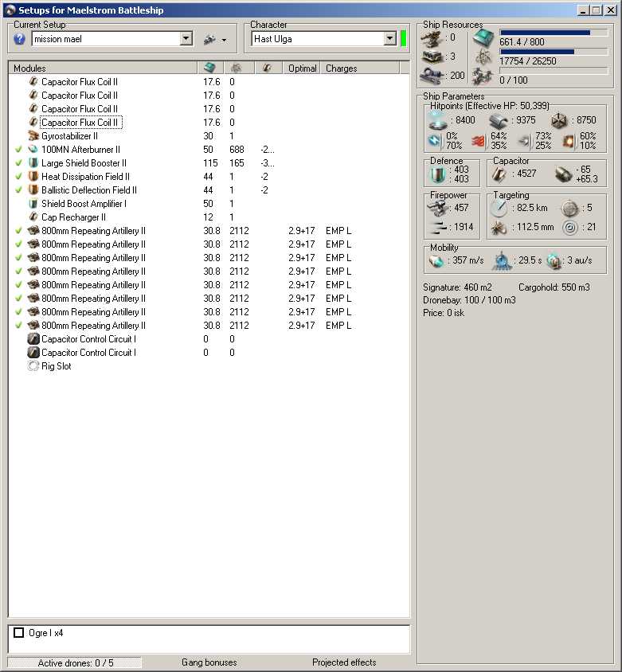Sort by the Optimal column header
622x672 pixels.
(302, 68)
